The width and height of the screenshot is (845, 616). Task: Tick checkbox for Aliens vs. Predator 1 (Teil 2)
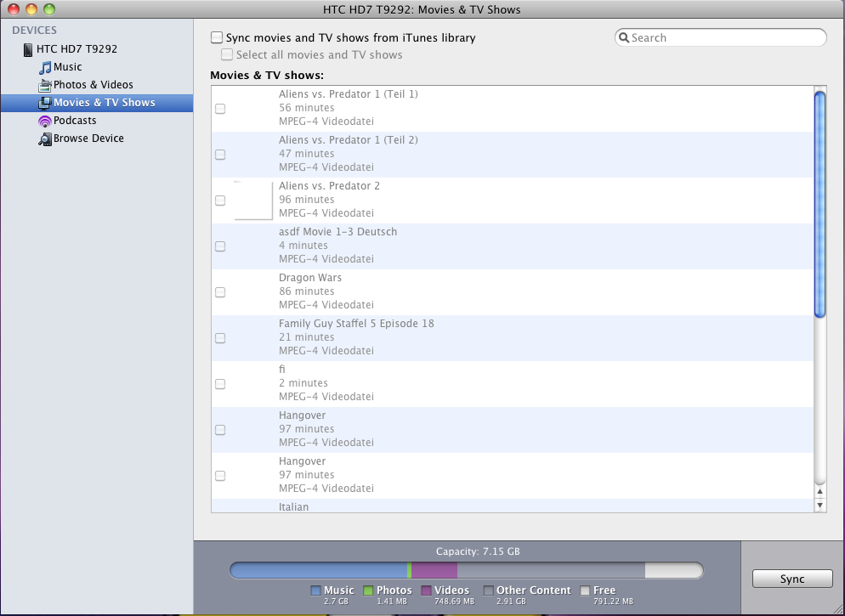pos(220,155)
